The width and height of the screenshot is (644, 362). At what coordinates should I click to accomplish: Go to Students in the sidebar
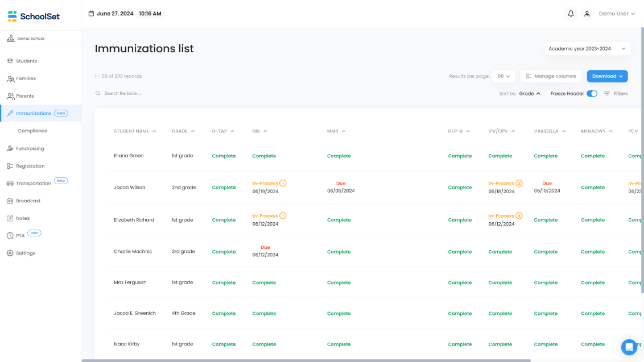pyautogui.click(x=26, y=61)
